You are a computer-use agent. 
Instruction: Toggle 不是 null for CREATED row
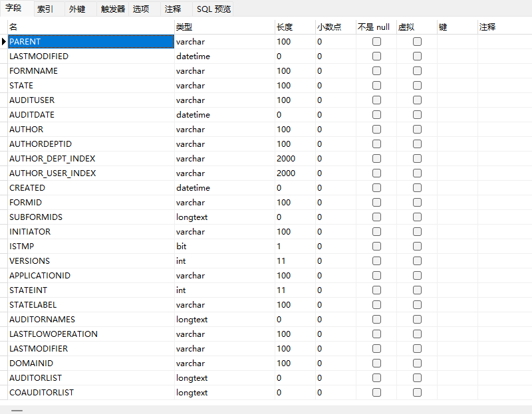pos(376,188)
